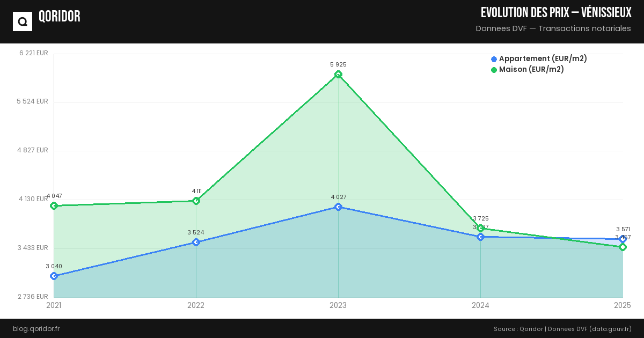
Task: Open the blog.qoridor.fr footer link
Action: click(x=36, y=329)
